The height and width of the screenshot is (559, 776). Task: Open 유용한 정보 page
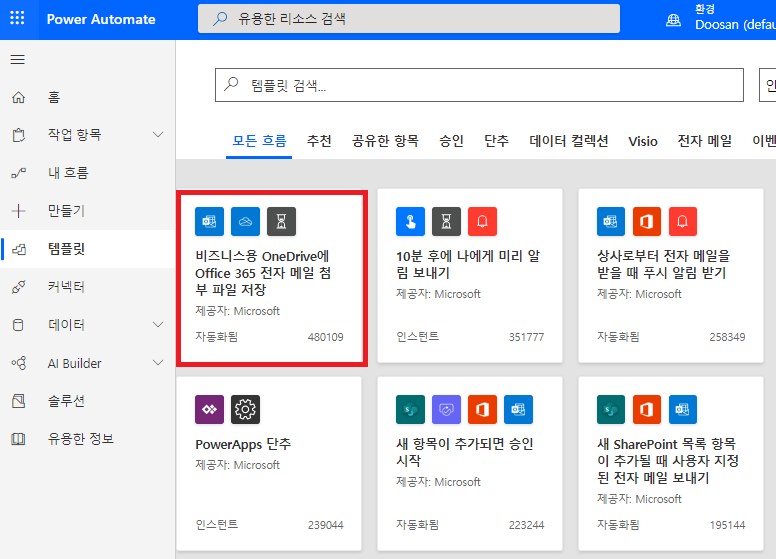click(x=88, y=439)
